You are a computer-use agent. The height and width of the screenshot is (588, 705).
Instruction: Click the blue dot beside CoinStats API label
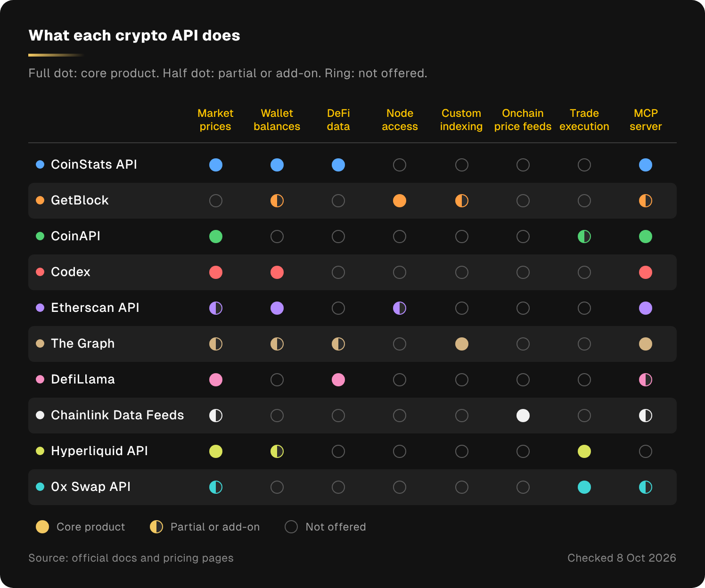click(x=40, y=164)
